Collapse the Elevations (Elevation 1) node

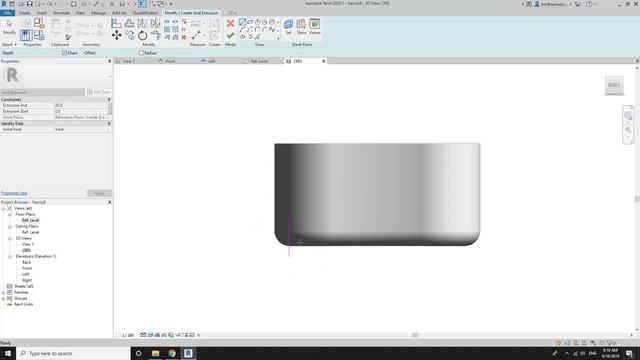point(10,256)
